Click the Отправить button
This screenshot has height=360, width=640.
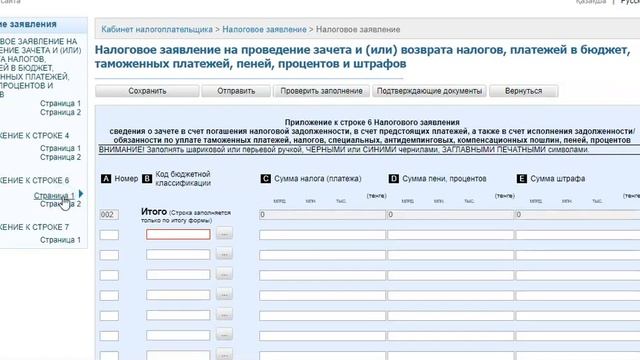236,91
